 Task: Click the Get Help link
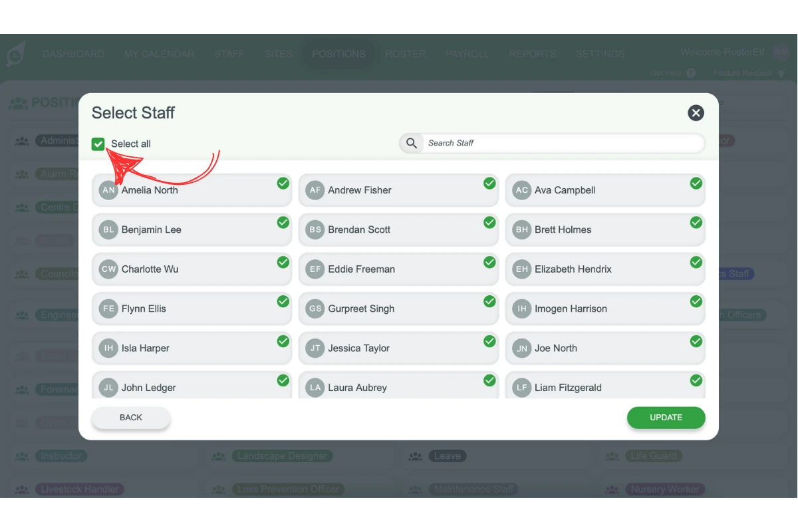point(672,73)
